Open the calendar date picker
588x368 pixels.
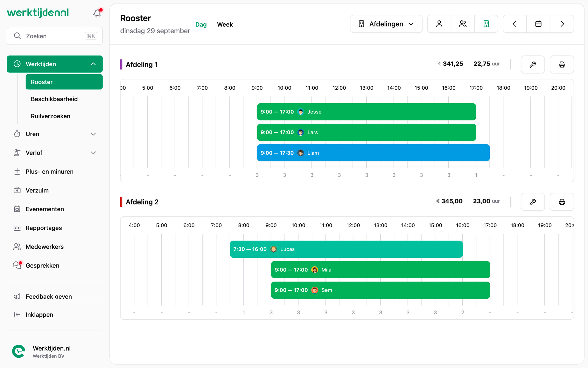(538, 24)
